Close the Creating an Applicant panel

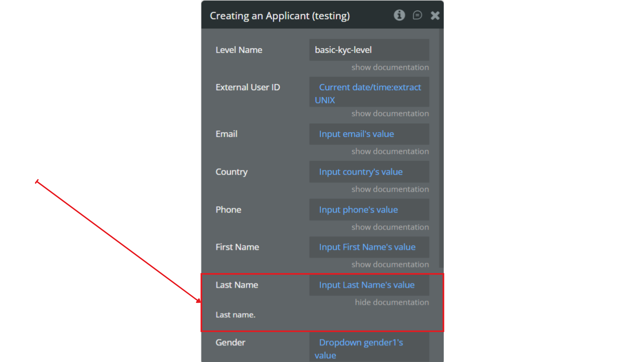[x=435, y=15]
